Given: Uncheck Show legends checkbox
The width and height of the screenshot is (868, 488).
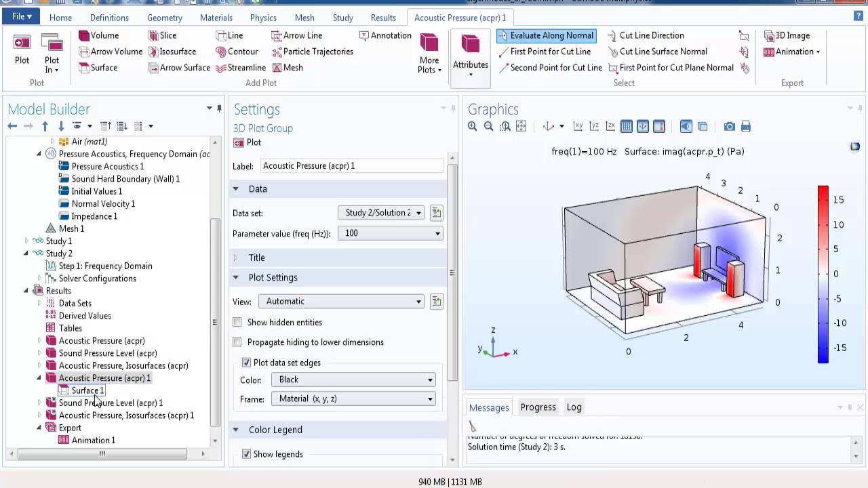Looking at the screenshot, I should coord(246,454).
